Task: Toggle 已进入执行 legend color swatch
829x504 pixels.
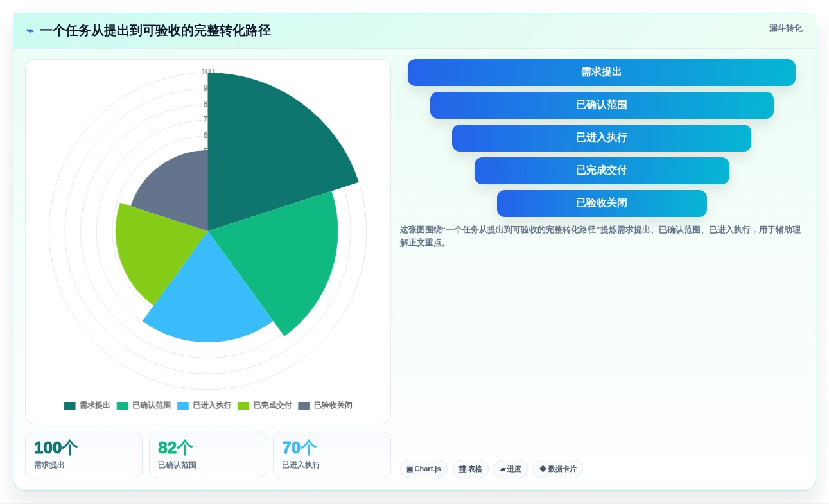Action: click(x=183, y=406)
